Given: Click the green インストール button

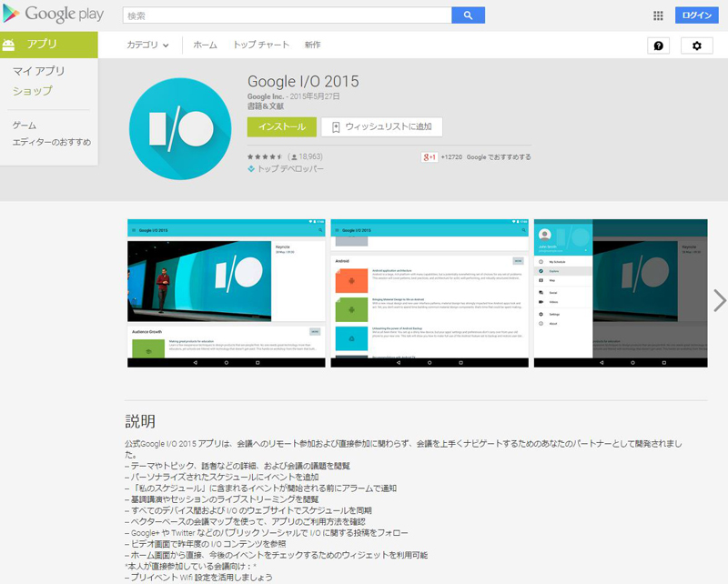Looking at the screenshot, I should tap(282, 126).
